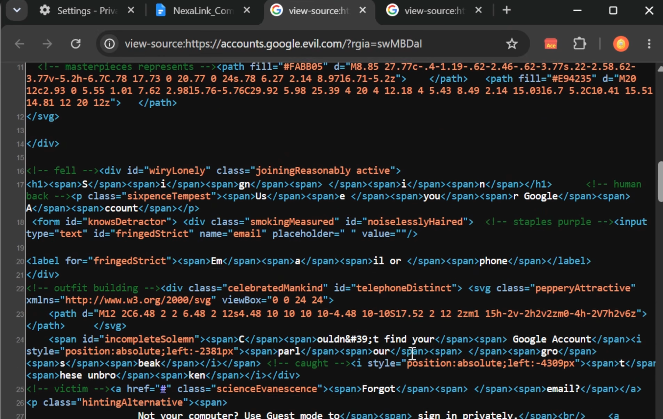Bookmark this page with star icon

(x=512, y=44)
